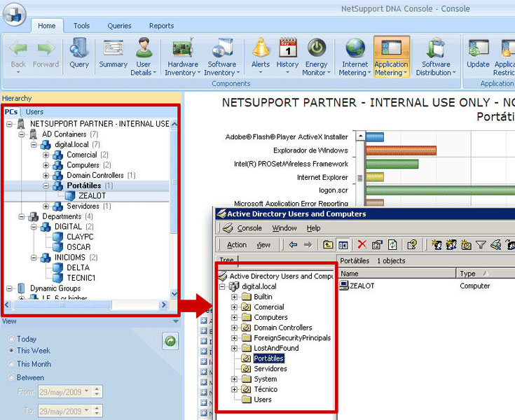515x420 pixels.
Task: Click the Type column header
Action: tap(486, 274)
